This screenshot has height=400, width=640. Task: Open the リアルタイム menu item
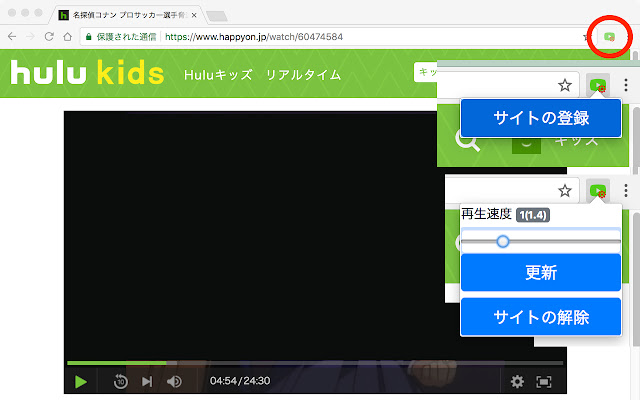point(303,75)
